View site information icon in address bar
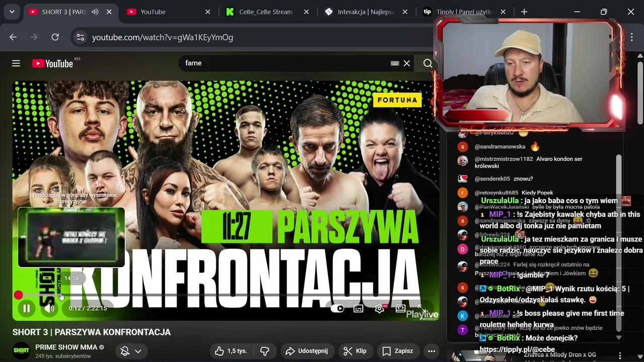The image size is (644, 362). pyautogui.click(x=79, y=37)
